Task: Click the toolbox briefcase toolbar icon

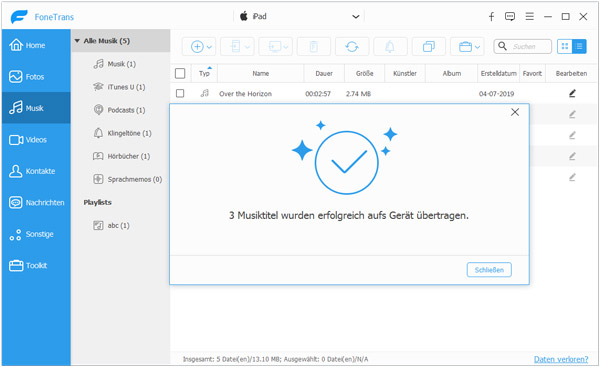Action: pos(465,47)
